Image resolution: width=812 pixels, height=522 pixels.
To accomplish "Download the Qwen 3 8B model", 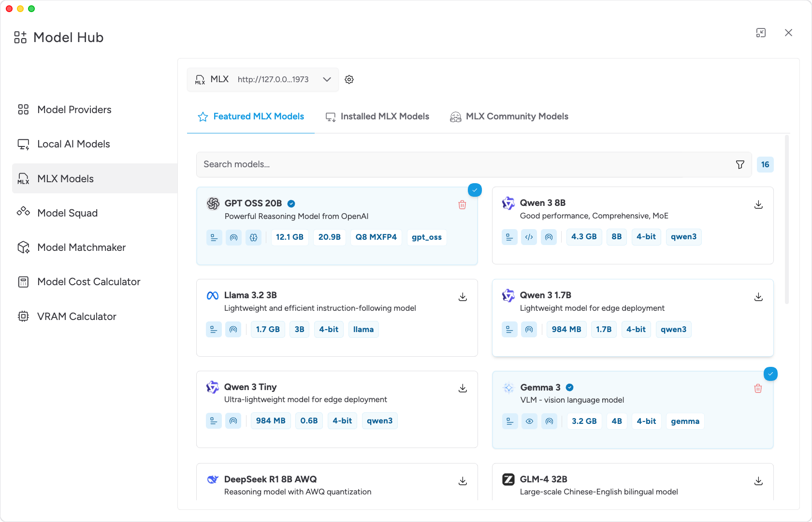I will pos(758,205).
